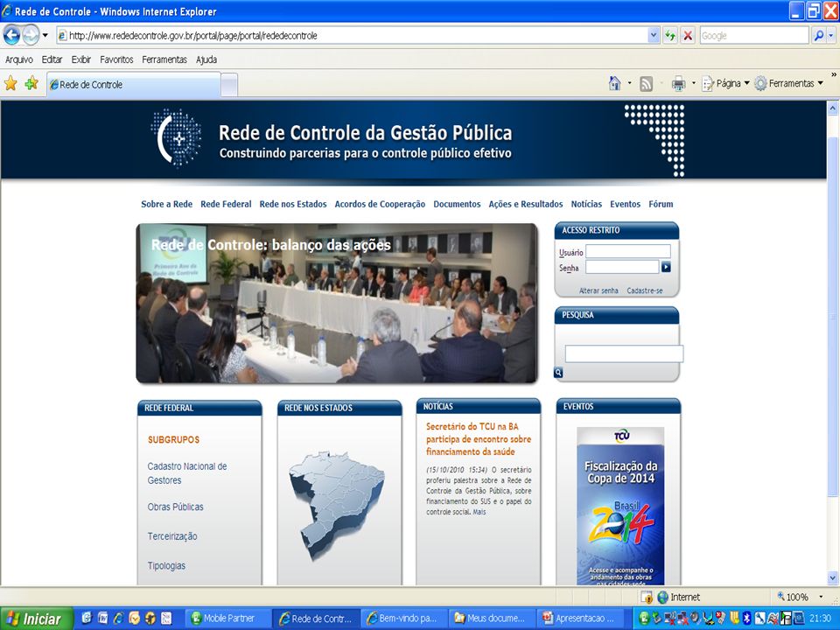Screen dimensions: 840x630
Task: Open dropdown arrow next to Home icon
Action: click(x=629, y=83)
